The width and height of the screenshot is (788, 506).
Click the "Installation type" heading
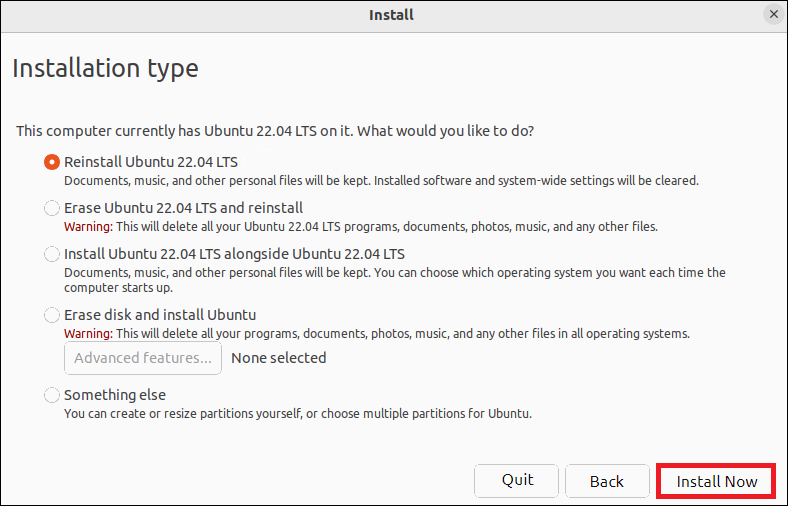point(106,68)
